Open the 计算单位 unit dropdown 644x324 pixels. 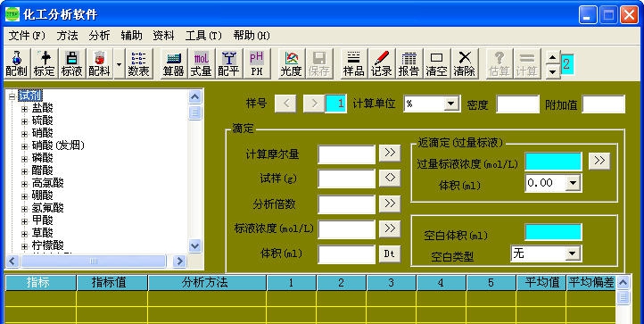(451, 104)
